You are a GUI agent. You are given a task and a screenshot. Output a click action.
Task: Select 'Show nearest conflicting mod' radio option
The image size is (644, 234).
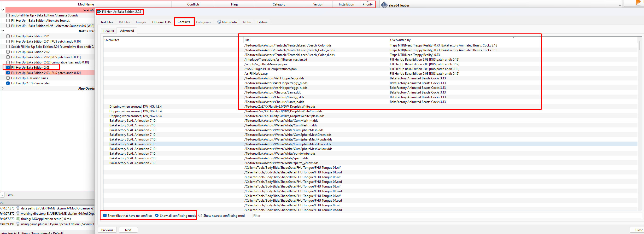200,215
